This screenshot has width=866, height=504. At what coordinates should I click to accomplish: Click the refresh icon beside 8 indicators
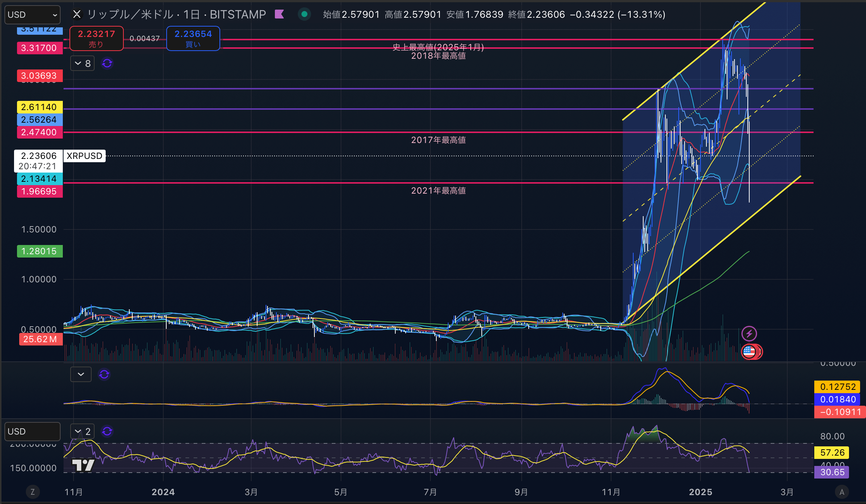(107, 64)
